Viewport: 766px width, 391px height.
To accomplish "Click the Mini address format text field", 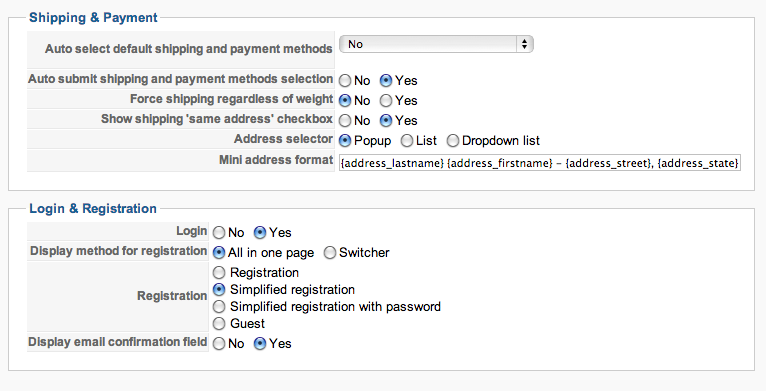I will 540,163.
